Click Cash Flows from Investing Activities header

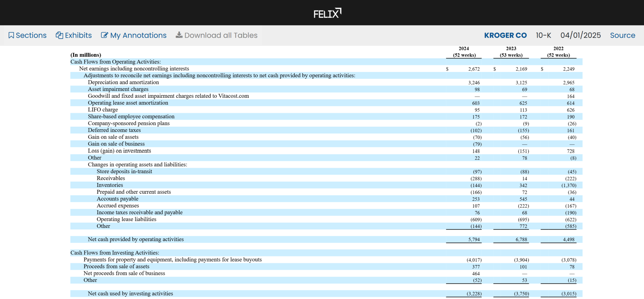pyautogui.click(x=115, y=252)
